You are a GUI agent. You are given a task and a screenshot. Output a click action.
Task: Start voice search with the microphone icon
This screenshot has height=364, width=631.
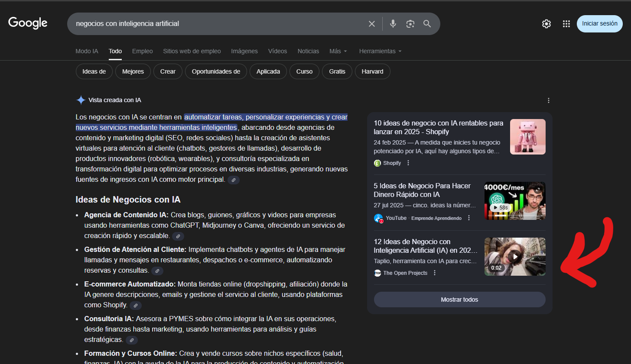[x=393, y=24]
